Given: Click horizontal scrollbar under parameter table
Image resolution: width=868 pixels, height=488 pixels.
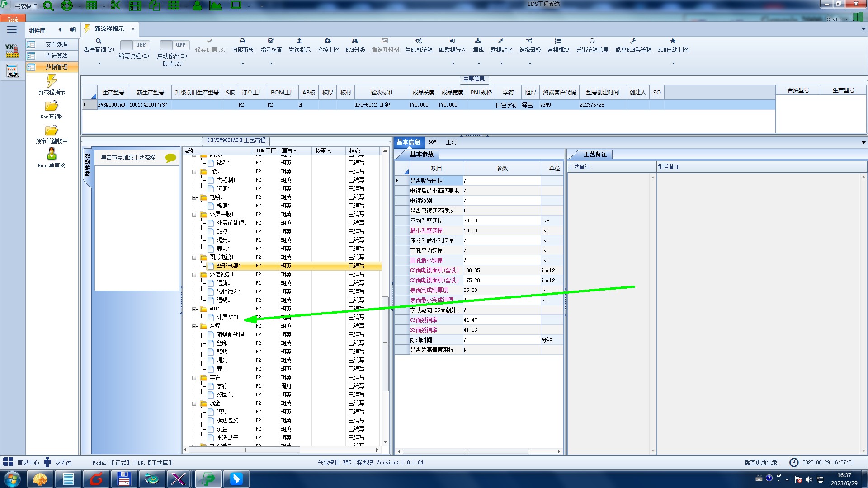Looking at the screenshot, I should tap(465, 451).
